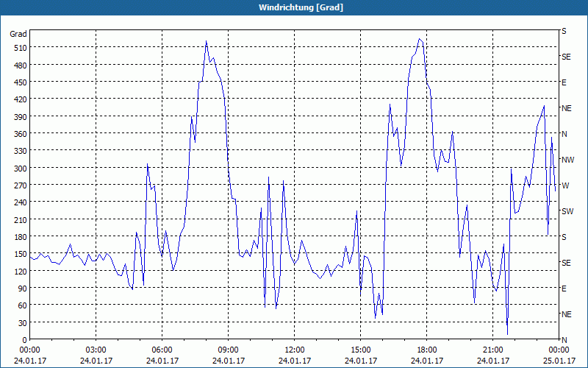Viewport: 588px width, 368px height.
Task: Click the SW compass label
Action: coord(567,211)
